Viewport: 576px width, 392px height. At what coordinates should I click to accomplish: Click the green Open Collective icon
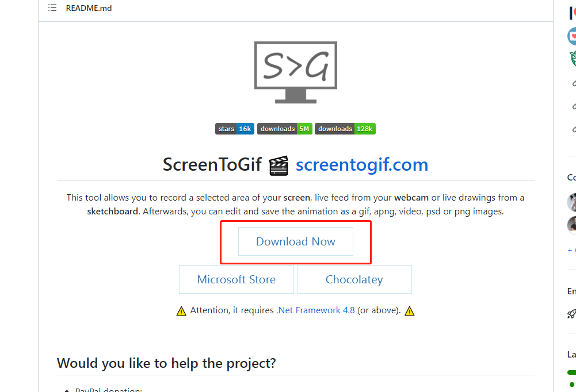573,59
